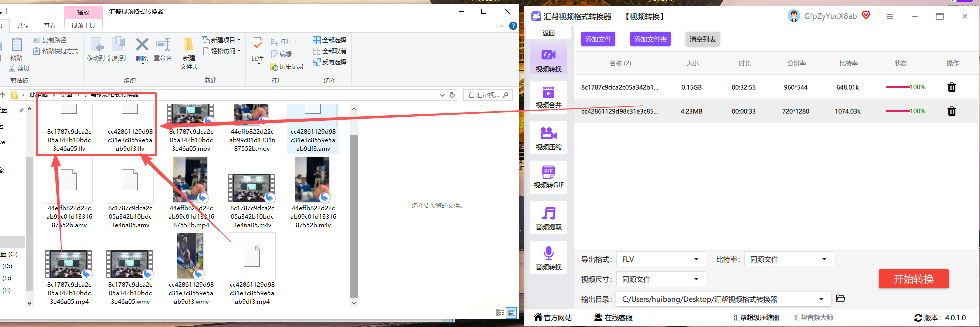Refresh the Explorer address bar
Viewport: 980px width, 327px height.
[x=452, y=95]
